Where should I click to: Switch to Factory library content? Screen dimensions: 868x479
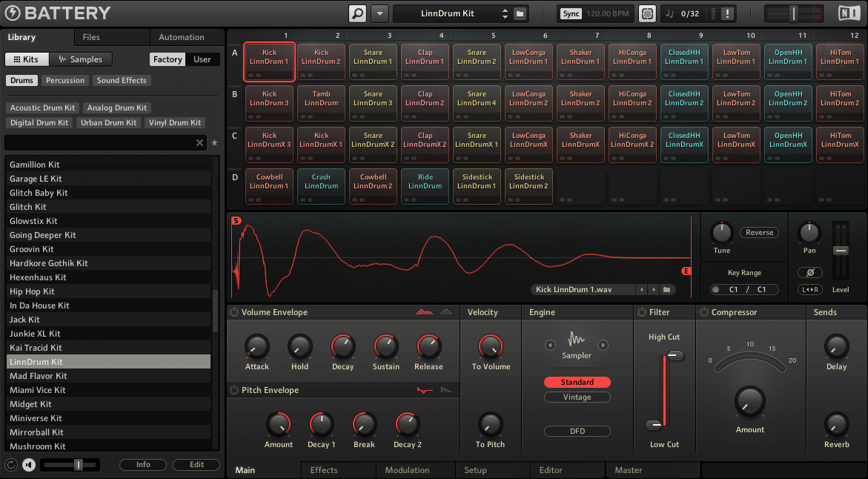coord(168,59)
